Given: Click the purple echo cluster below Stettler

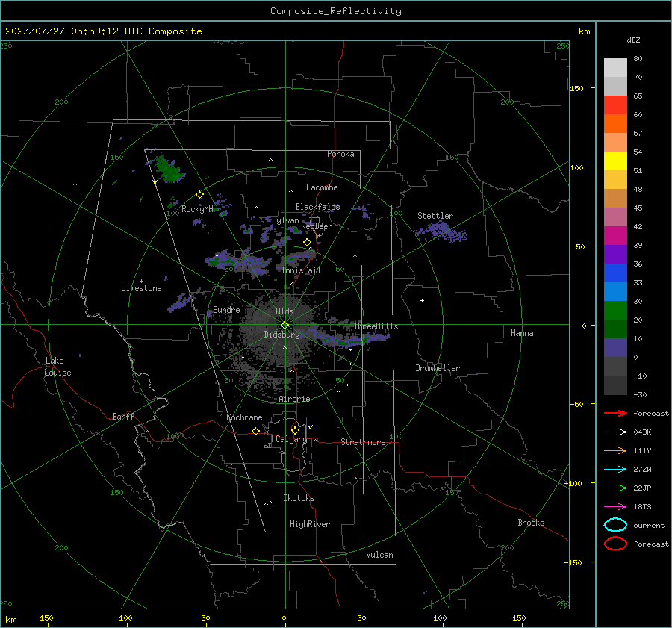Looking at the screenshot, I should click(441, 232).
